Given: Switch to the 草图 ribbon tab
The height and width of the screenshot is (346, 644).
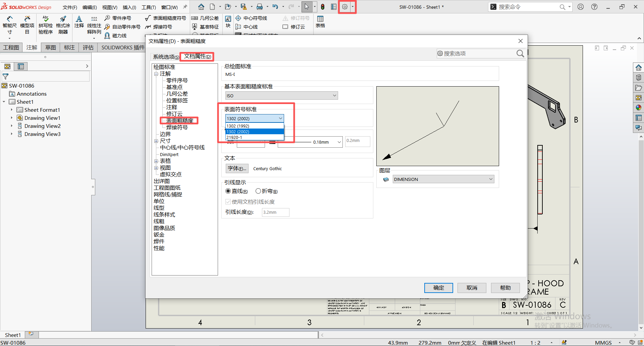Looking at the screenshot, I should [51, 48].
